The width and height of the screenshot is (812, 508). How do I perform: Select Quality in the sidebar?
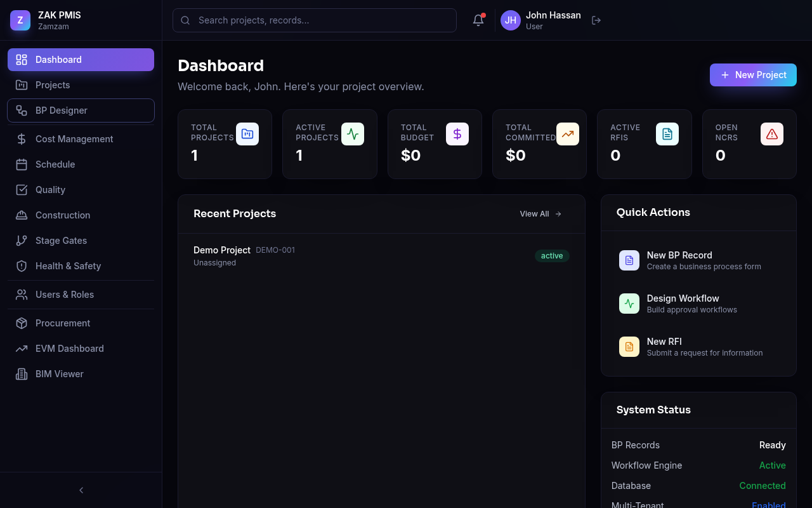coord(81,190)
